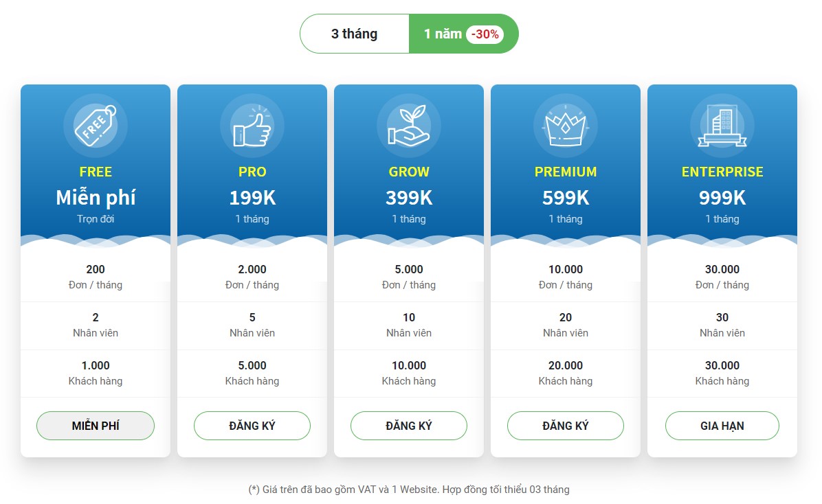Viewport: 822px width, 504px height.
Task: Switch billing to 3 tháng
Action: pyautogui.click(x=355, y=34)
